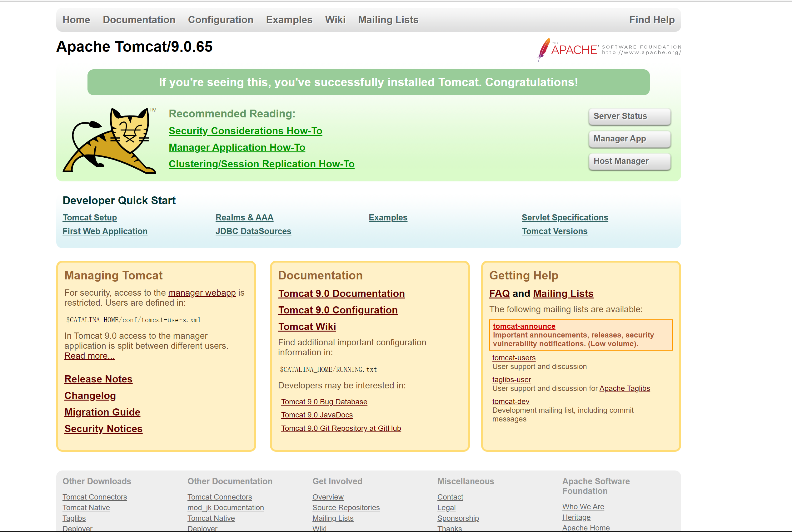The width and height of the screenshot is (792, 532).
Task: Open Tomcat 9.0 Documentation link
Action: tap(341, 293)
